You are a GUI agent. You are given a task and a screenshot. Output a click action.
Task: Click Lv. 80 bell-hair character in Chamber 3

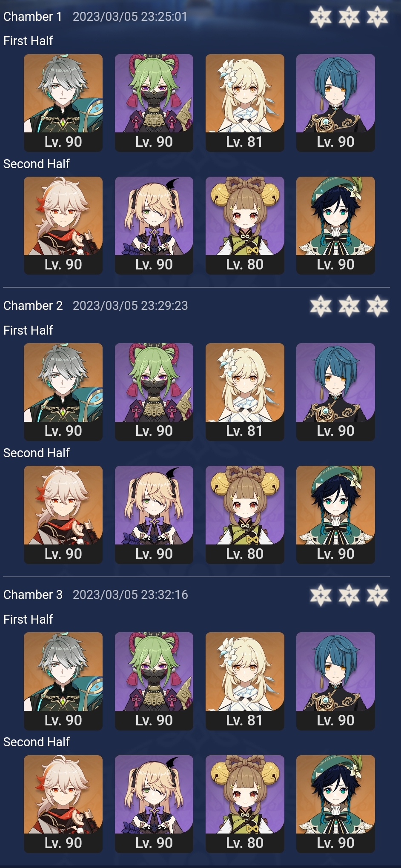(245, 804)
